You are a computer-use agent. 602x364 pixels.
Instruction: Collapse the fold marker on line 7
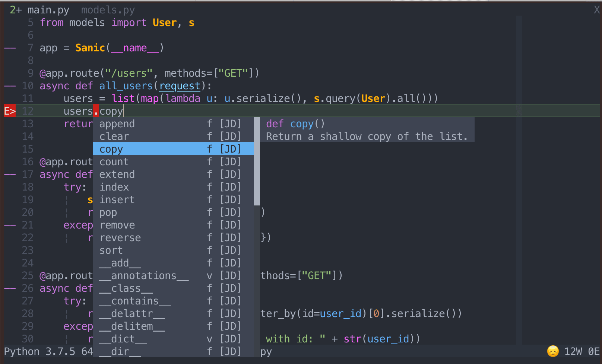tap(10, 48)
